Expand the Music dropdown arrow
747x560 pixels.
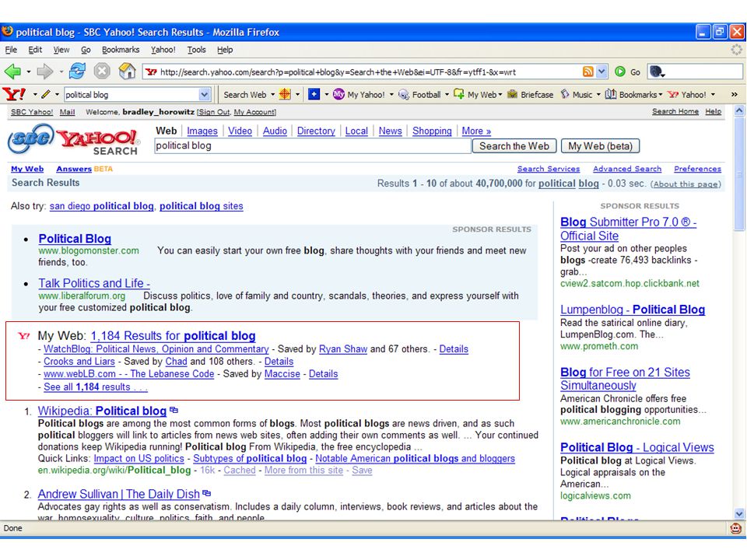[x=598, y=95]
